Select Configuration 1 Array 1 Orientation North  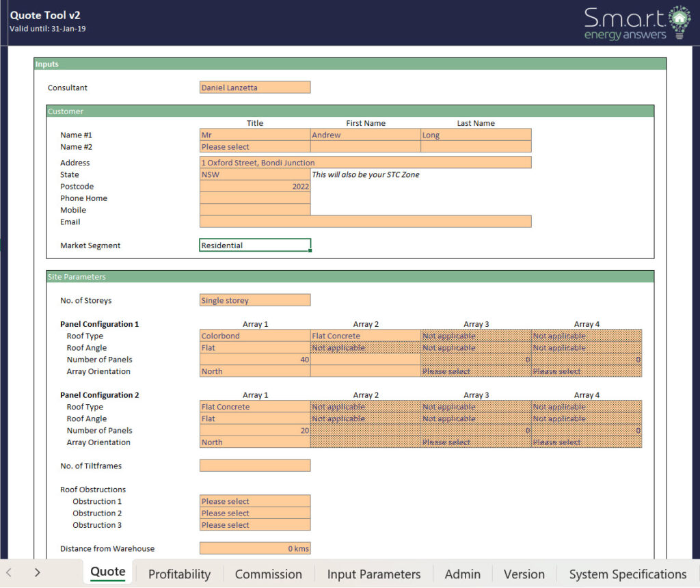click(x=255, y=371)
